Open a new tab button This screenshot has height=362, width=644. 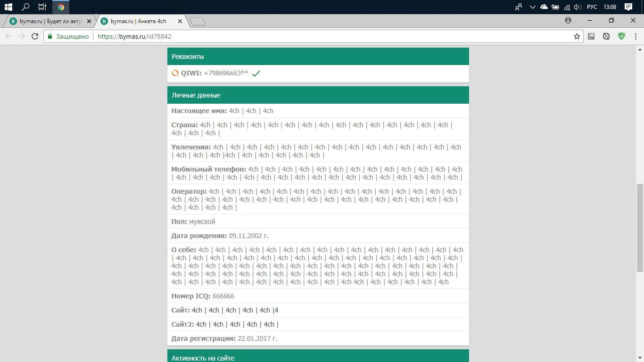pos(197,21)
